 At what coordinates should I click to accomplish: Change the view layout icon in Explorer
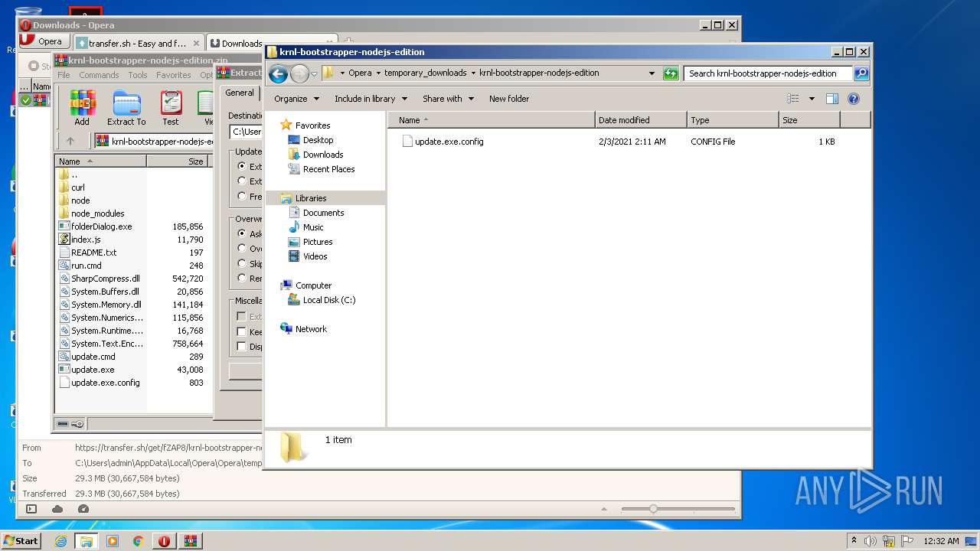pyautogui.click(x=793, y=99)
